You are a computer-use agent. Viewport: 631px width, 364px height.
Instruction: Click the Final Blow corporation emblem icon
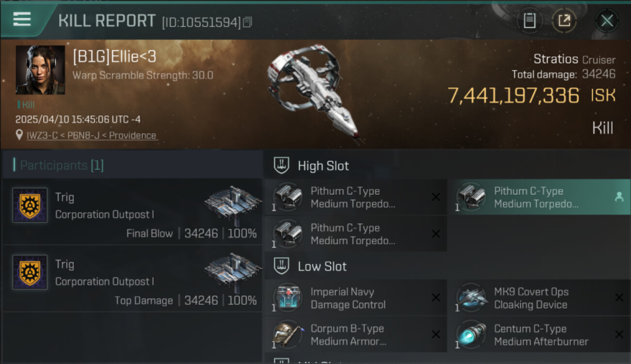tap(30, 205)
